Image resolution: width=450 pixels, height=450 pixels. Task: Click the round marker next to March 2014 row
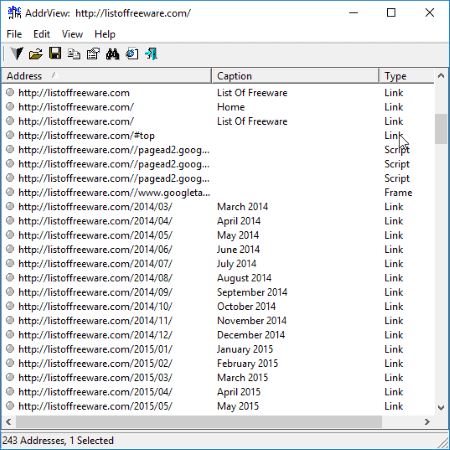click(x=10, y=206)
